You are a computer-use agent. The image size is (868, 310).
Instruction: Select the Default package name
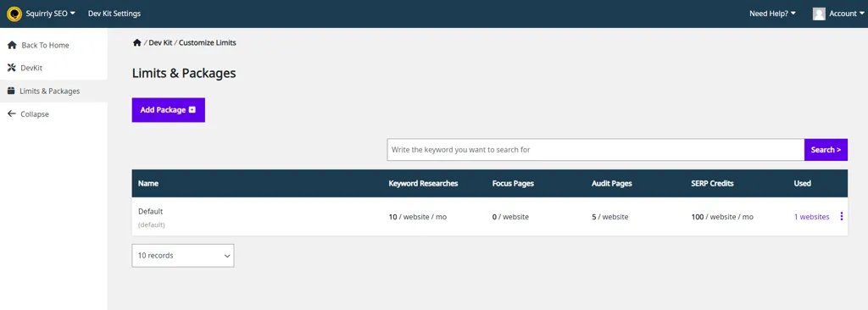pos(151,212)
